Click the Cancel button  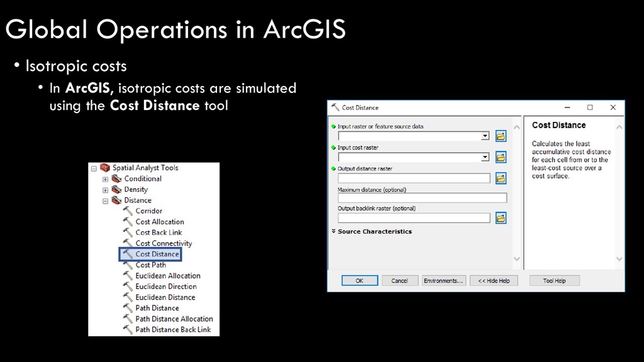(x=399, y=281)
